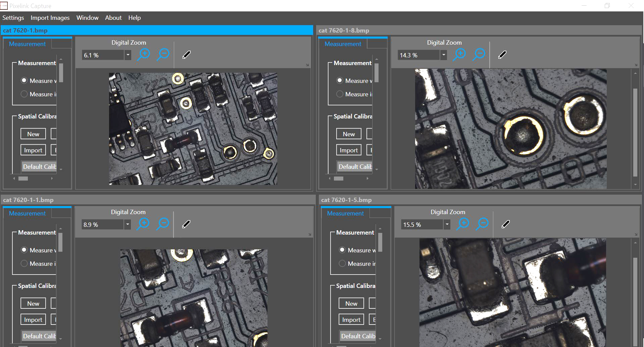Image resolution: width=644 pixels, height=347 pixels.
Task: Select the zoom-out magnifier for cat 7620-1-1.bmp
Action: point(163,224)
